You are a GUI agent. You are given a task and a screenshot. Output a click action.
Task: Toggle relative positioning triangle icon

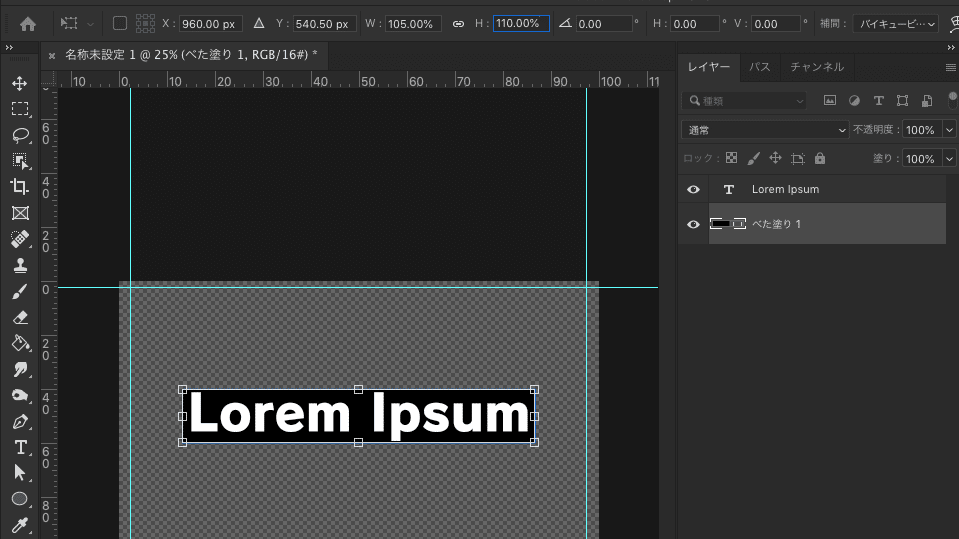tap(259, 23)
